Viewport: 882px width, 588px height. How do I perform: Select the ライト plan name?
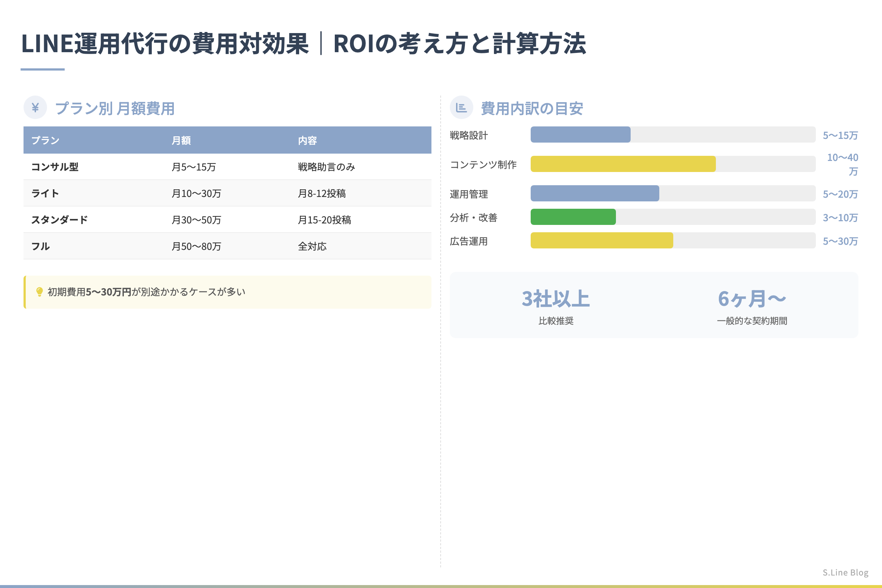[x=45, y=193]
